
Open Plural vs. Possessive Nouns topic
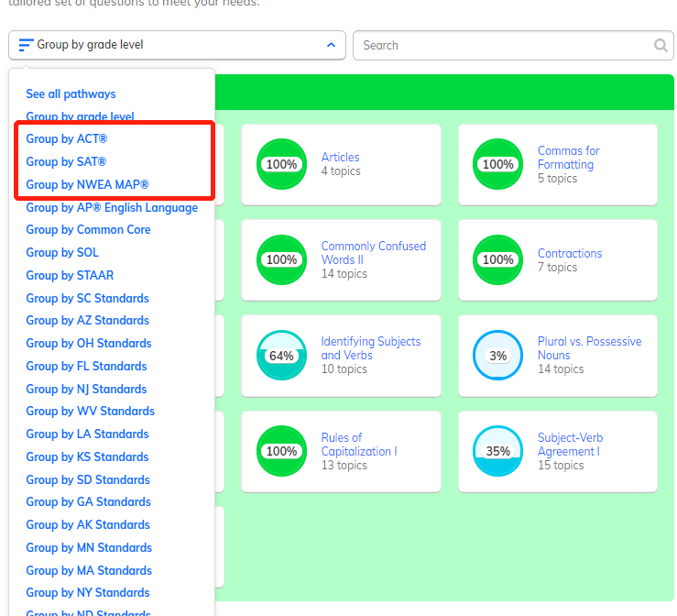tap(589, 348)
